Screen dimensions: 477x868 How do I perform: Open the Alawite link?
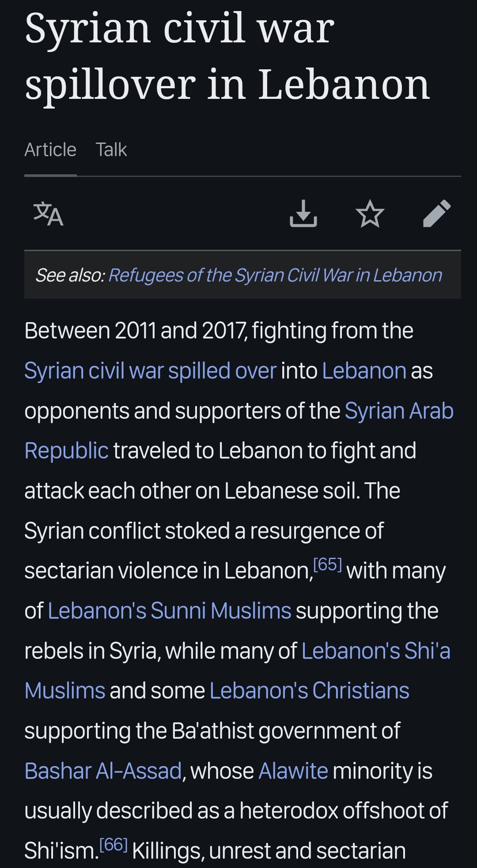(293, 771)
